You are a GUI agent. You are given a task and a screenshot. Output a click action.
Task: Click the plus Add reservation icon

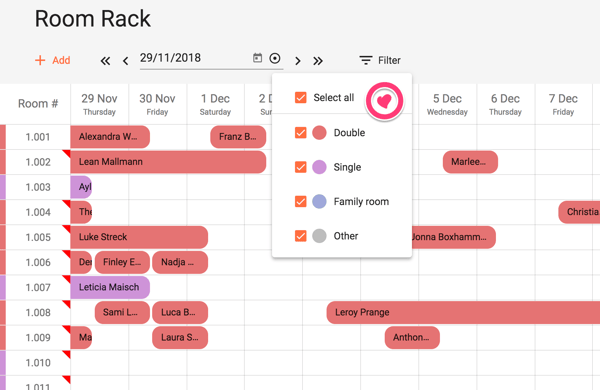tap(40, 60)
